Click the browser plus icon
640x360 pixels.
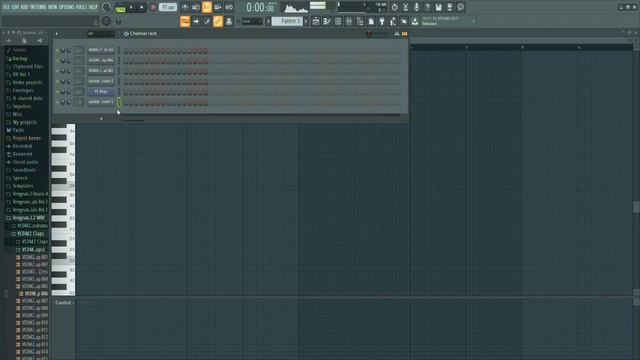tap(9, 40)
